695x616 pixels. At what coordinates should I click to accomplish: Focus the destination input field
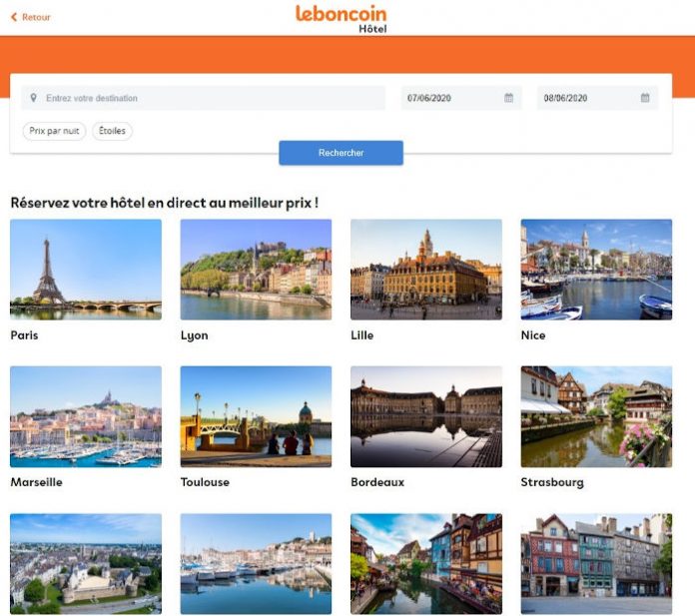[210, 98]
